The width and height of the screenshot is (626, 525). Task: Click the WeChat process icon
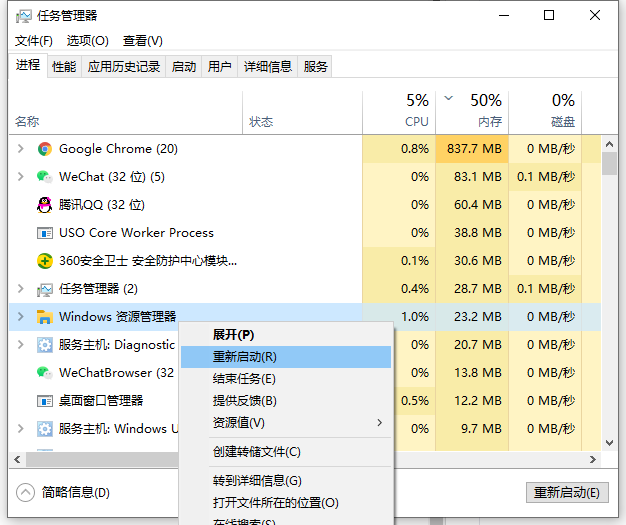(x=44, y=177)
